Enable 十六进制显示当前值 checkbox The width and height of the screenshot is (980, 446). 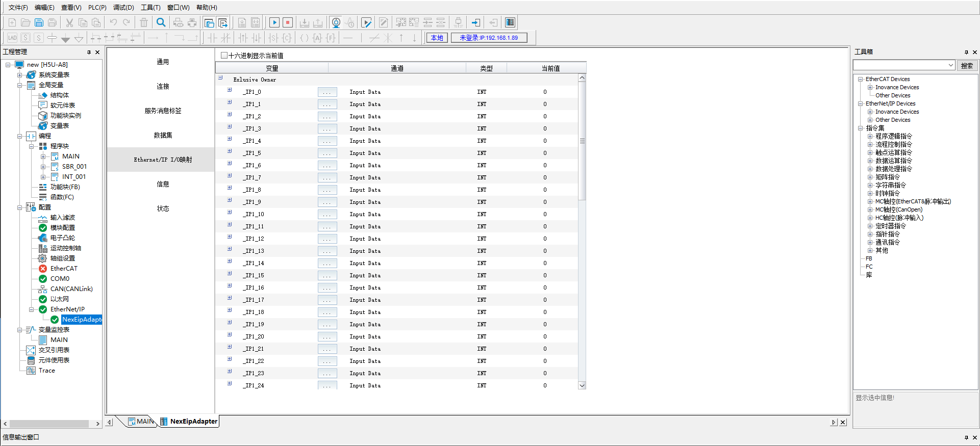pyautogui.click(x=224, y=56)
